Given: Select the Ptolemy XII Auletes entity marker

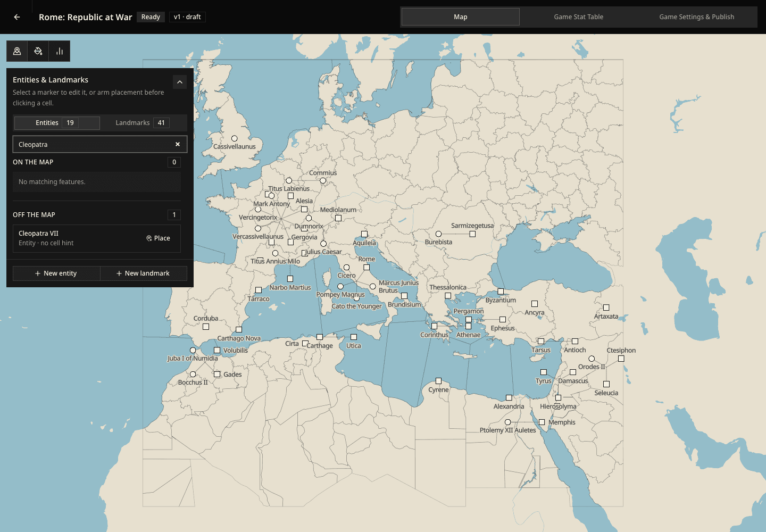Looking at the screenshot, I should pyautogui.click(x=507, y=422).
